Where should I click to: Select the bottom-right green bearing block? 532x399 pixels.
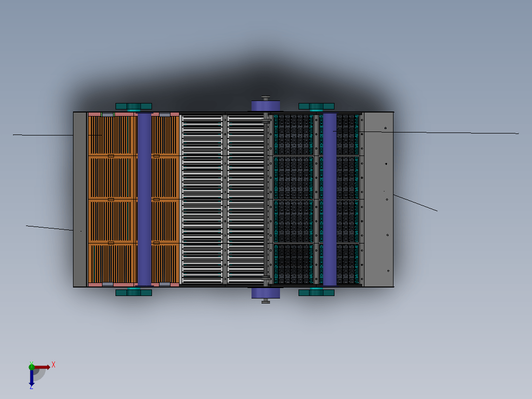pos(316,292)
